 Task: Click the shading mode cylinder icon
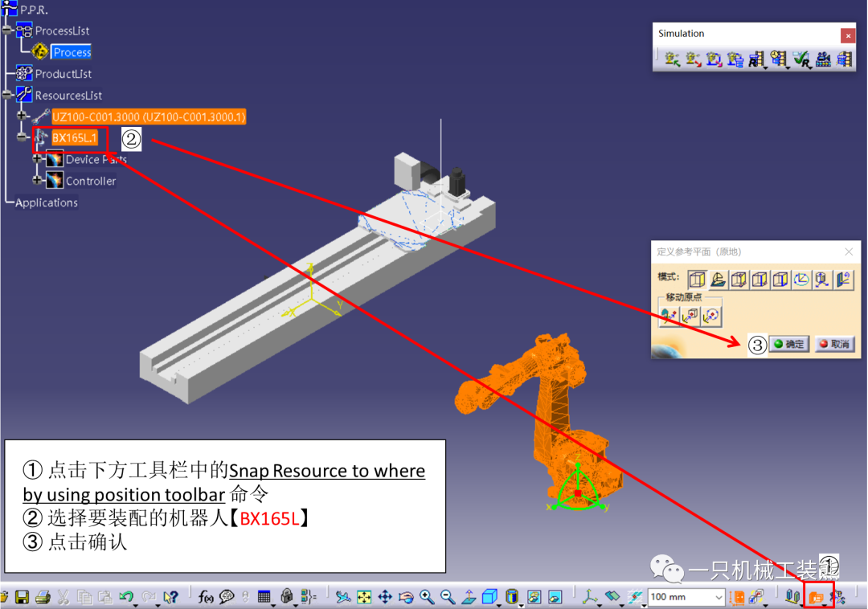tap(511, 596)
